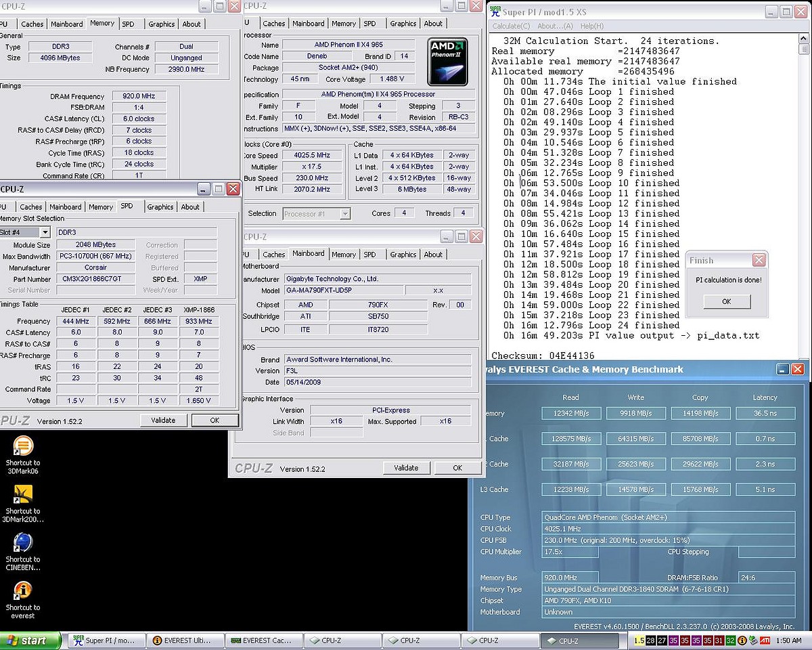Viewport: 812px width, 650px height.
Task: Click the Max Bandwidth PC3-10700H field
Action: click(96, 256)
